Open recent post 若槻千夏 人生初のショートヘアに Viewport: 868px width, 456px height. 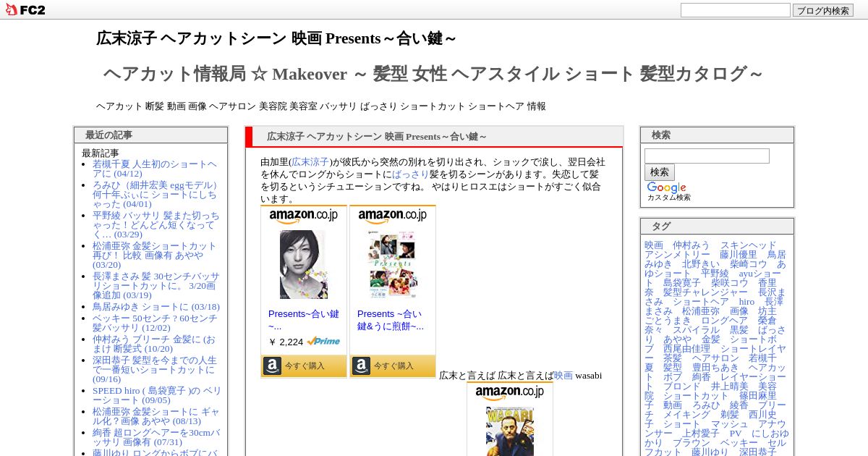coord(155,169)
